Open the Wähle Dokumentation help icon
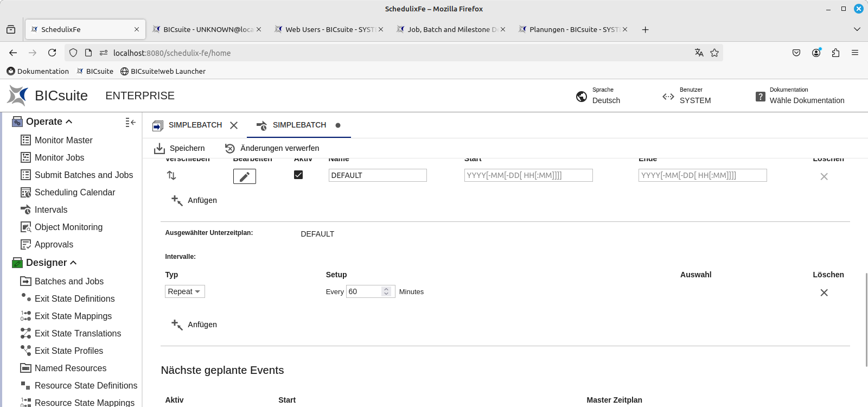Viewport: 868px width, 407px height. (761, 97)
